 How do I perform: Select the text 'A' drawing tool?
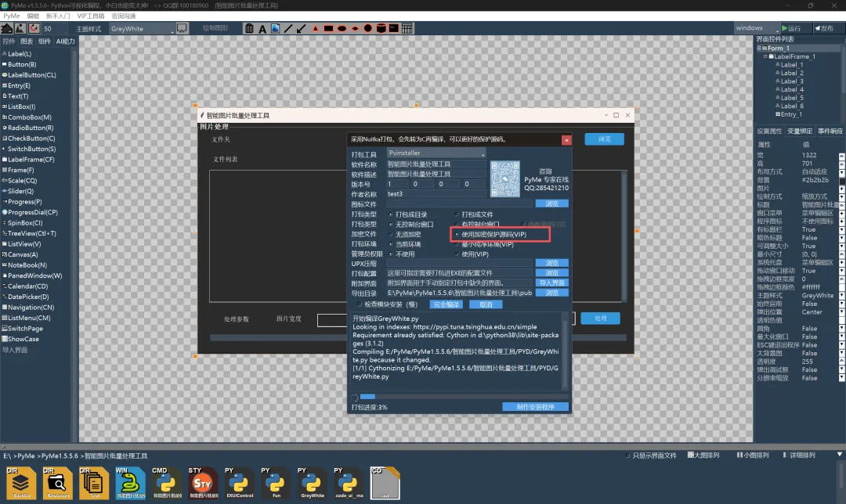coord(262,29)
